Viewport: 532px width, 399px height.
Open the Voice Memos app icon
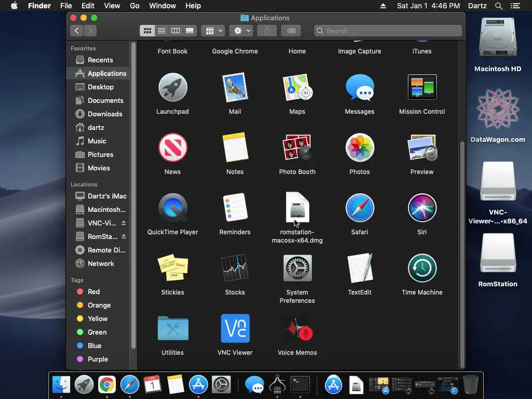tap(299, 329)
